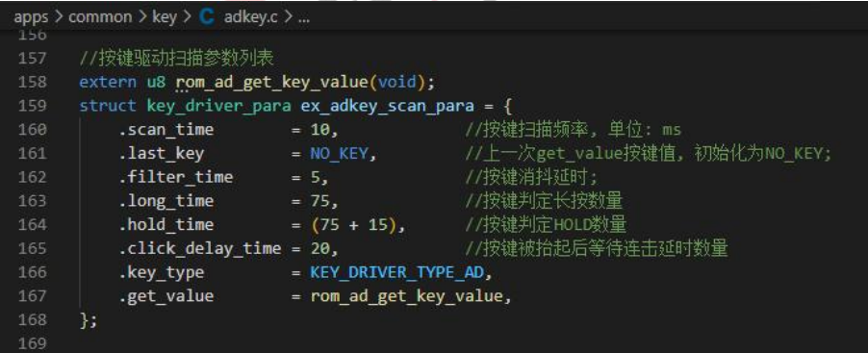Click the closing '};' on line 168
Viewport: 868px width, 353px height.
89,320
